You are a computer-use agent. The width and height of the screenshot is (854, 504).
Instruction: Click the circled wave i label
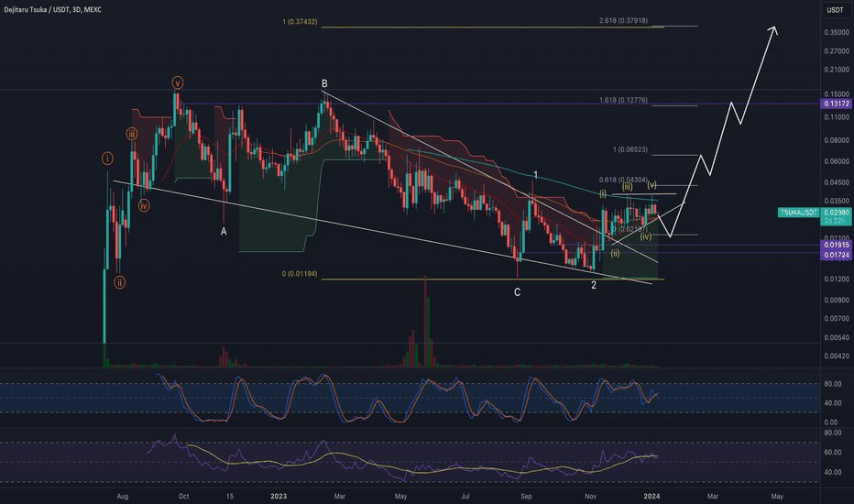click(108, 159)
